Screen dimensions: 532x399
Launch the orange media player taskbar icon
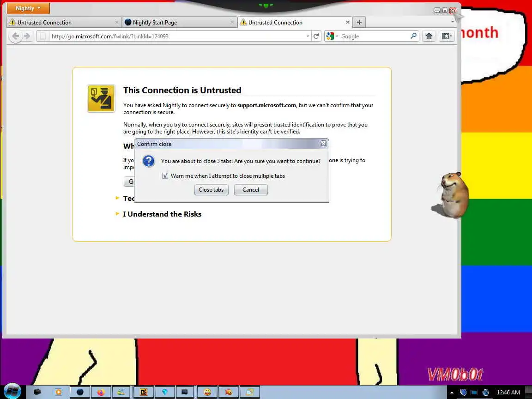click(58, 392)
